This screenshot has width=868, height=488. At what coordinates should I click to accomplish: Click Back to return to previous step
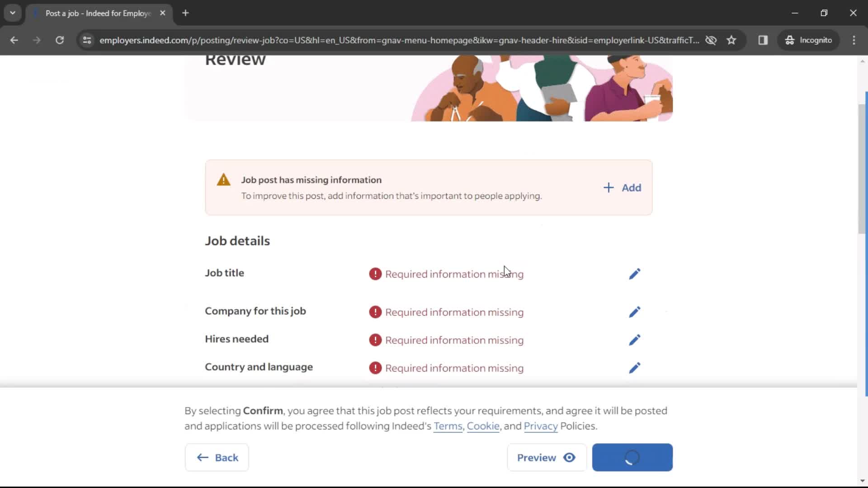(217, 457)
